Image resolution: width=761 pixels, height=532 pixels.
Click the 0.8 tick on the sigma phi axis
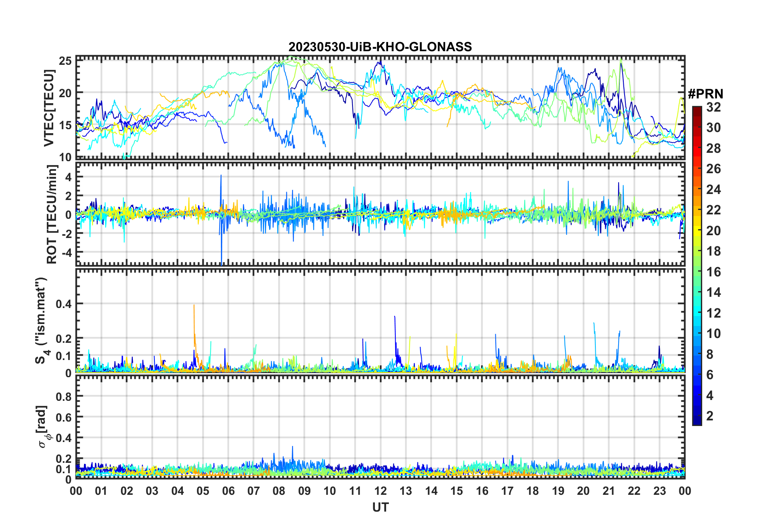pyautogui.click(x=63, y=397)
